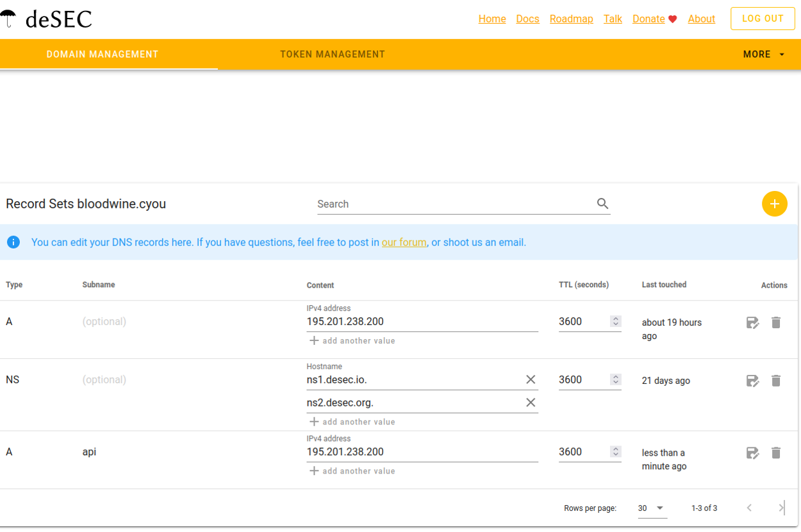Image resolution: width=801 pixels, height=532 pixels.
Task: Open the MORE dropdown menu
Action: (764, 54)
